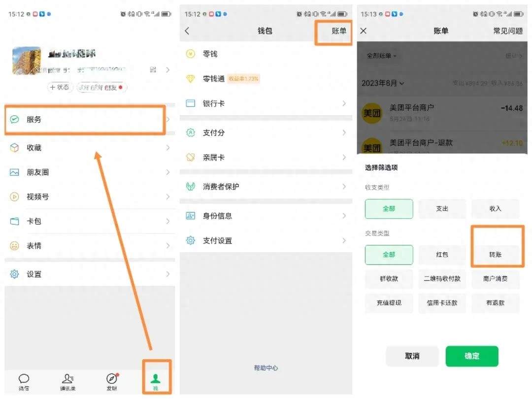The height and width of the screenshot is (399, 532).
Task: Tap the Services (服务) icon
Action: pyautogui.click(x=15, y=120)
